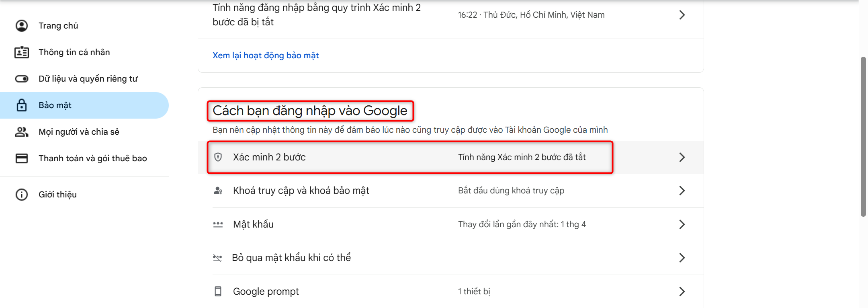The height and width of the screenshot is (308, 868).
Task: Expand the Google prompt row chevron
Action: pyautogui.click(x=682, y=292)
